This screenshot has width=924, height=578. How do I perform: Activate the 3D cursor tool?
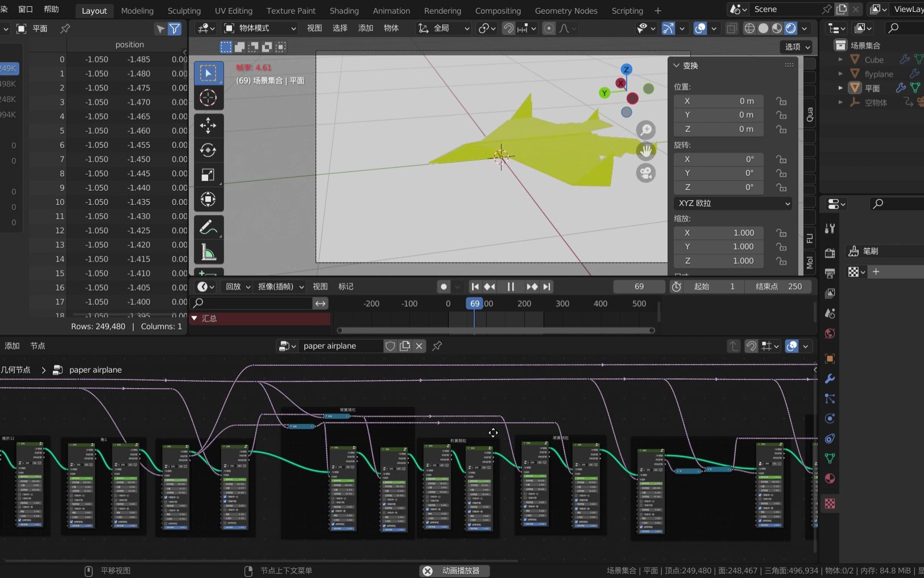[x=208, y=98]
